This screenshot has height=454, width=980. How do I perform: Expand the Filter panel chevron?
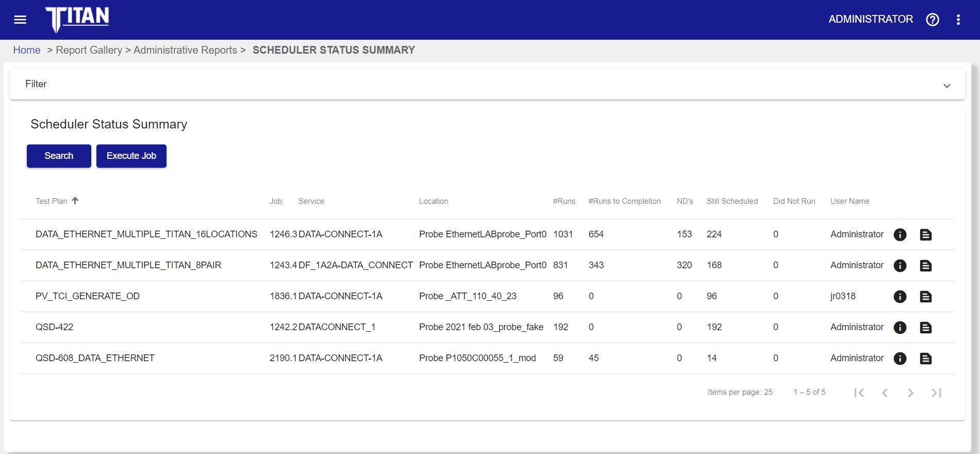pos(947,86)
